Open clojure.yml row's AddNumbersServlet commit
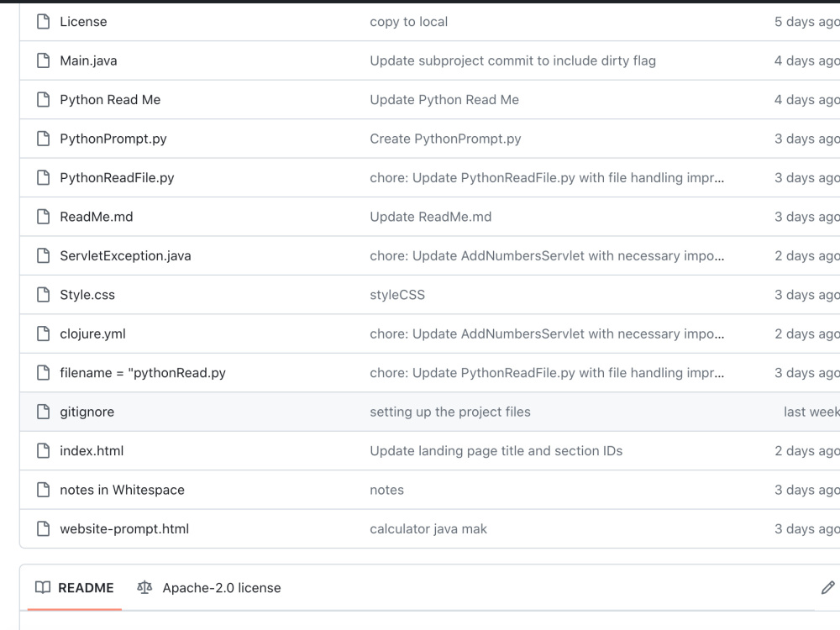 pos(547,333)
